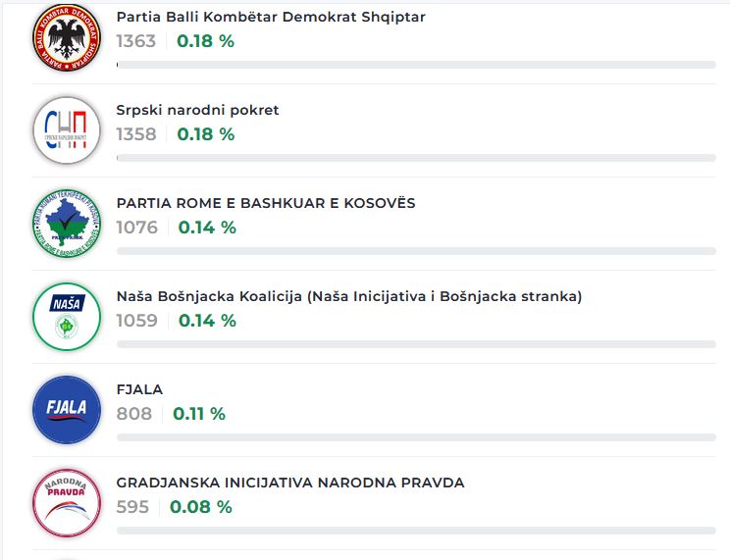This screenshot has height=560, width=730.
Task: Click the Srpski narodni pokret logo
Action: [67, 129]
